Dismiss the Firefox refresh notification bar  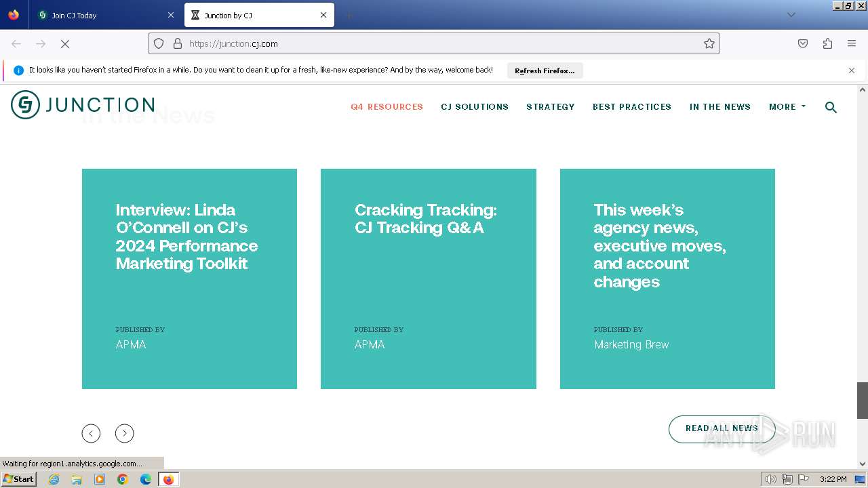coord(852,70)
